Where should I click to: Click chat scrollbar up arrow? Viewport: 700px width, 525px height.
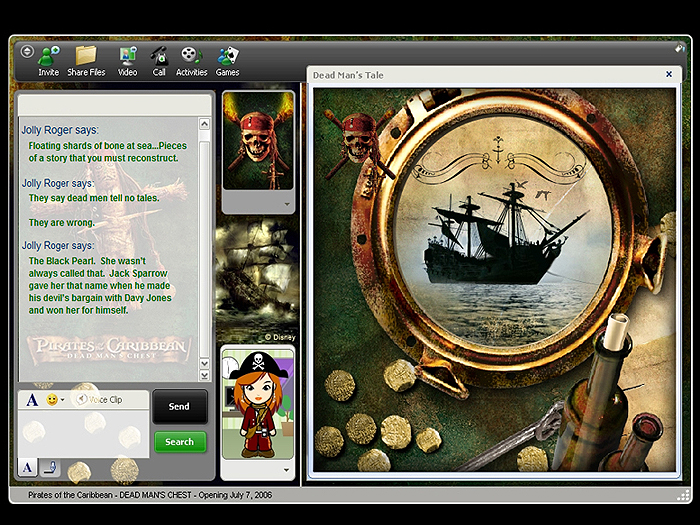(x=204, y=124)
